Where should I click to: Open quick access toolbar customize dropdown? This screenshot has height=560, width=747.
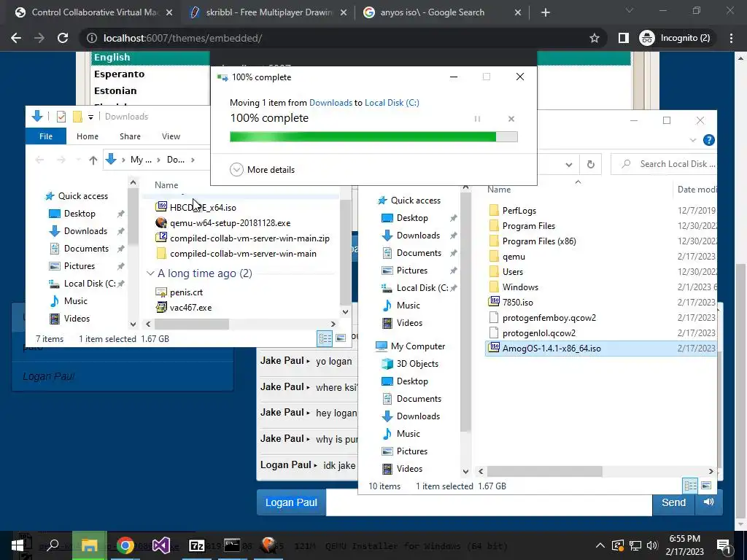tap(90, 117)
